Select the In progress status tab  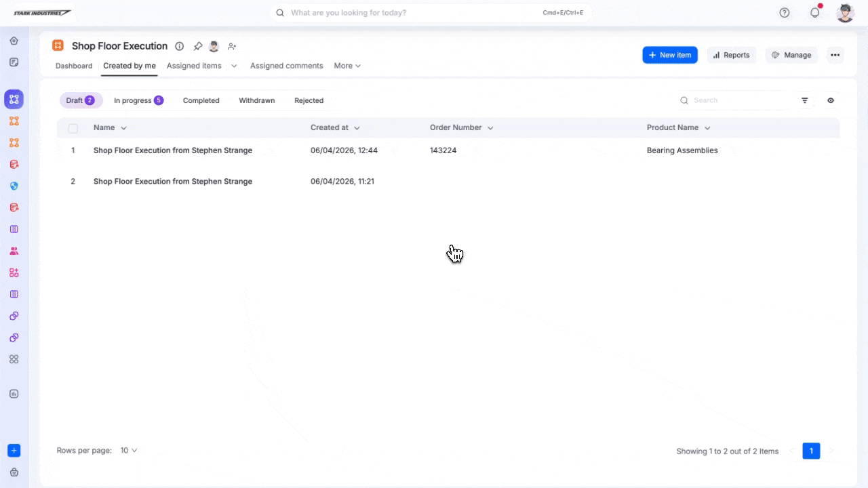(138, 100)
